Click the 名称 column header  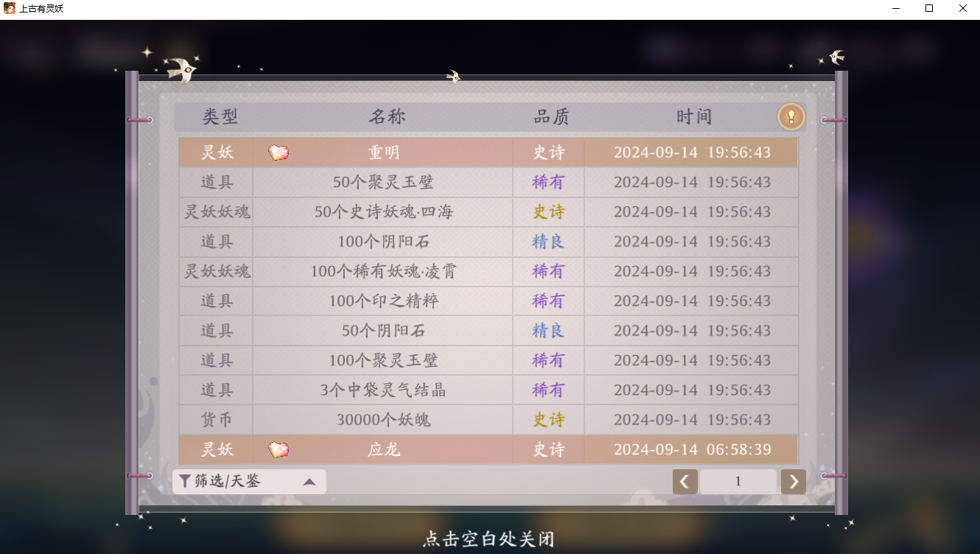388,116
